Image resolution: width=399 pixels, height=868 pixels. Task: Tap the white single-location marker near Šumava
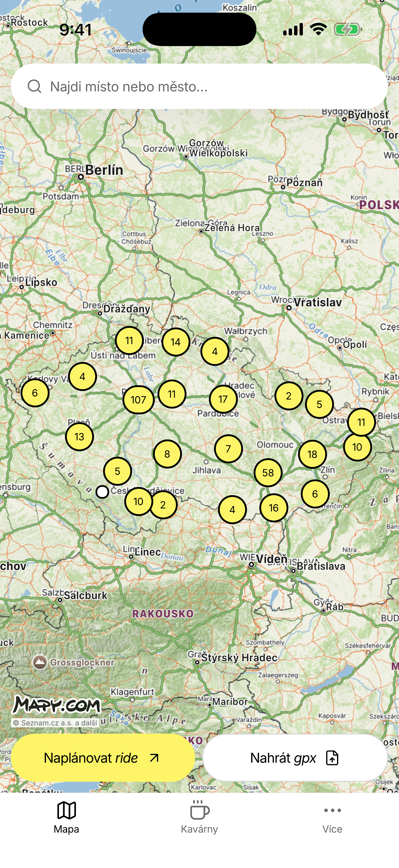point(102,492)
